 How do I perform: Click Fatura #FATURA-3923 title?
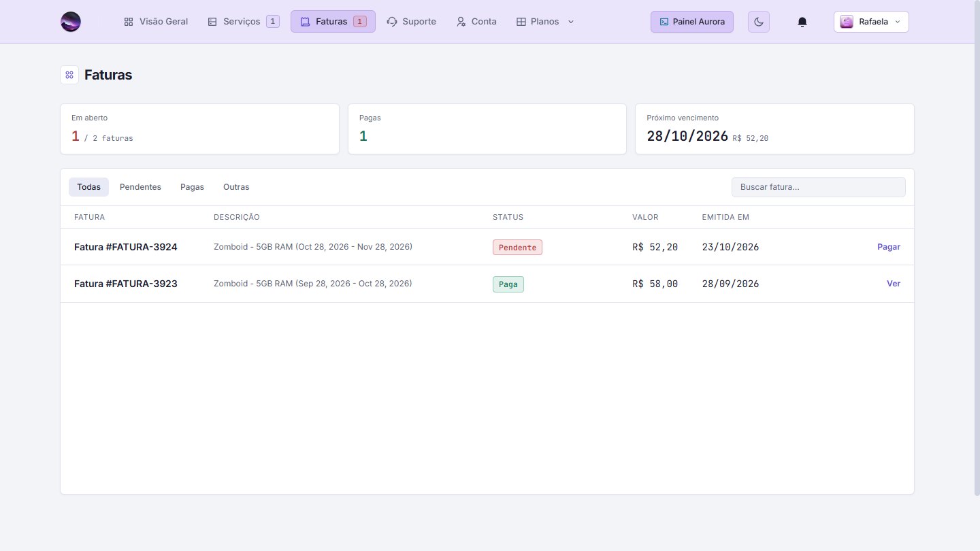(126, 284)
